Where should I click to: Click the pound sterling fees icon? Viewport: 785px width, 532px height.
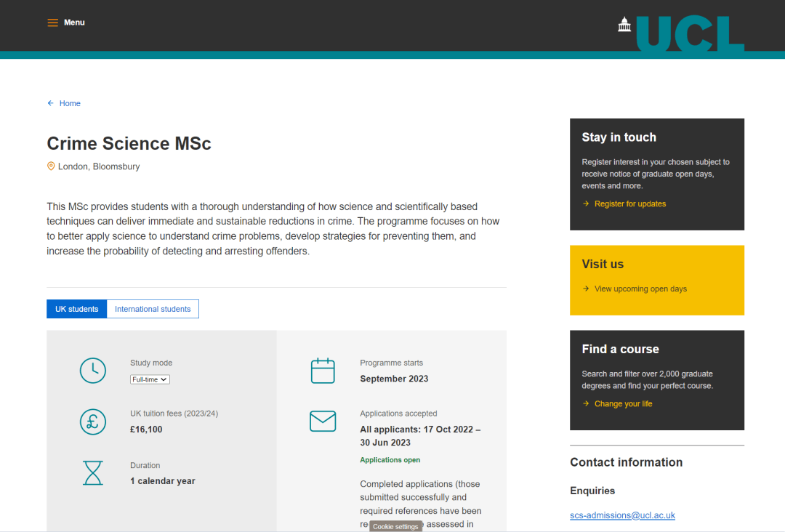(x=93, y=422)
